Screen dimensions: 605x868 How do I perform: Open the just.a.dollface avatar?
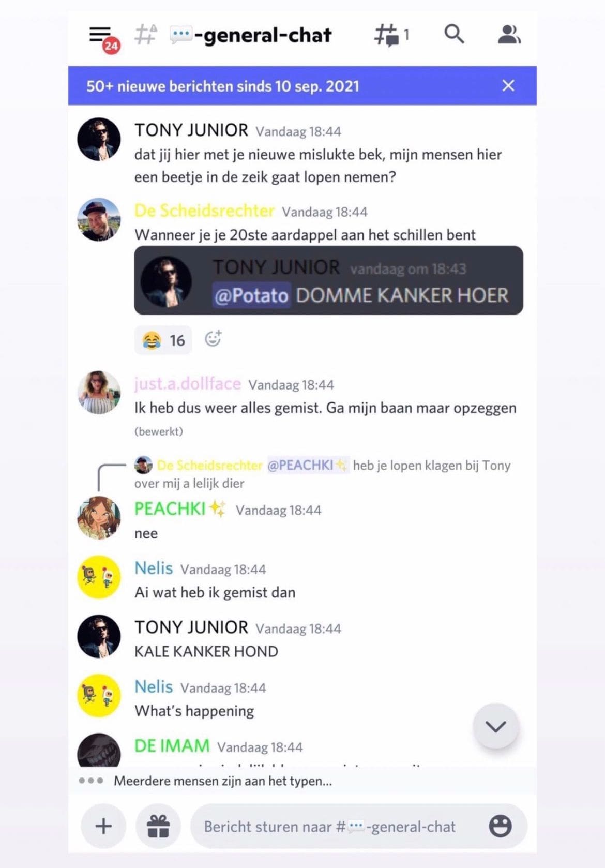tap(99, 392)
